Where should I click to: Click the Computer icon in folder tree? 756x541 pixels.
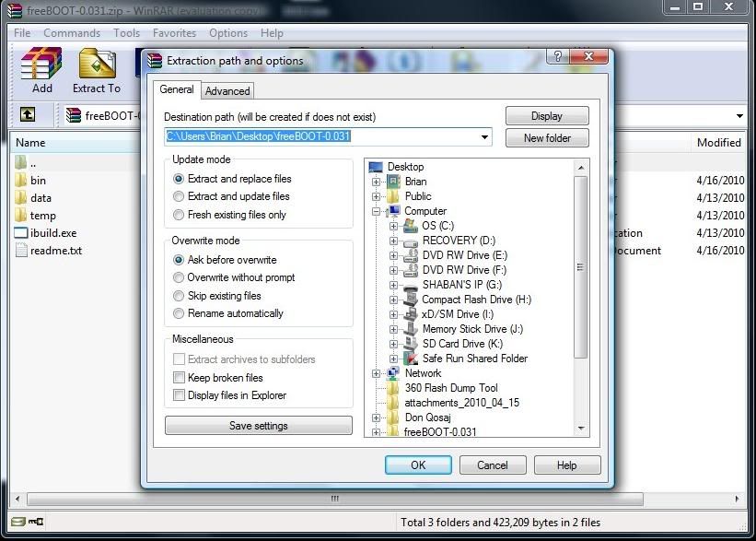393,211
